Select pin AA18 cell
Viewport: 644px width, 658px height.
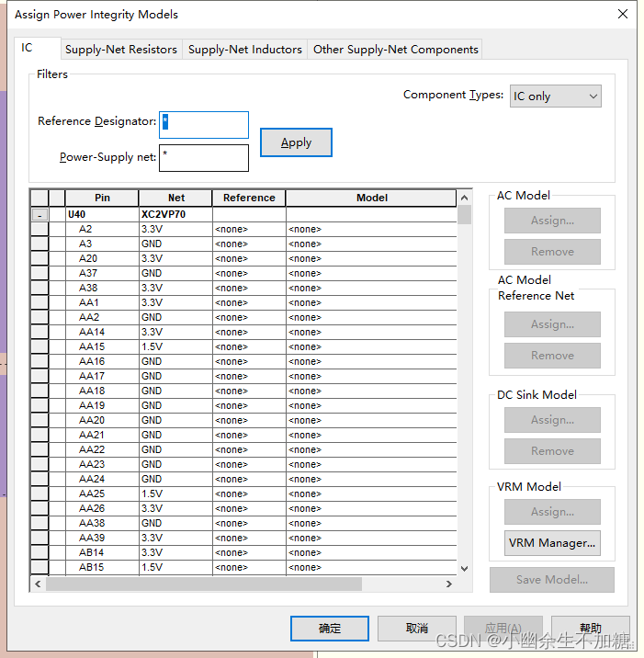pyautogui.click(x=102, y=391)
